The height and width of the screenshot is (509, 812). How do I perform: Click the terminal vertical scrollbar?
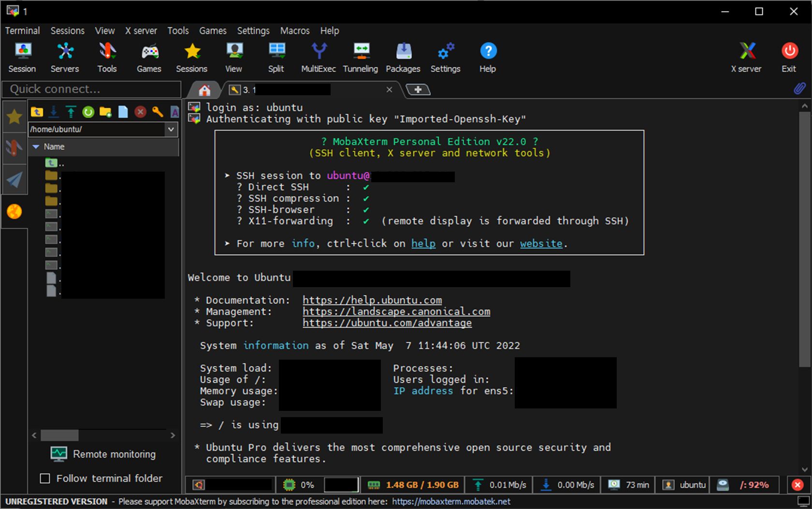point(804,239)
